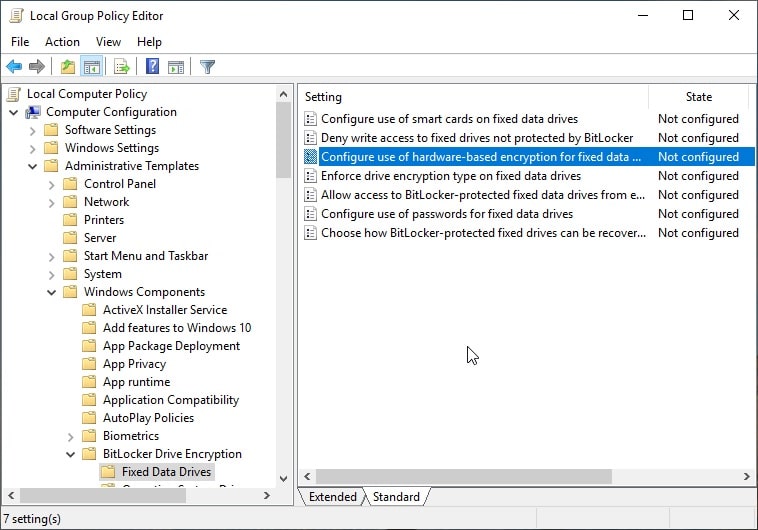
Task: Select the ActiveX Installer Service folder
Action: (165, 310)
